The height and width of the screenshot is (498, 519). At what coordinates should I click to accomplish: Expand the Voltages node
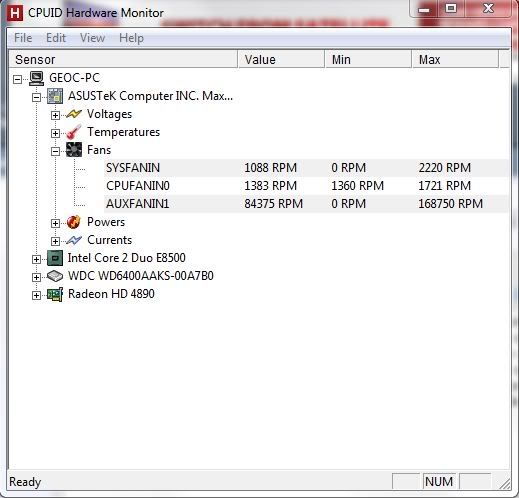pyautogui.click(x=55, y=115)
